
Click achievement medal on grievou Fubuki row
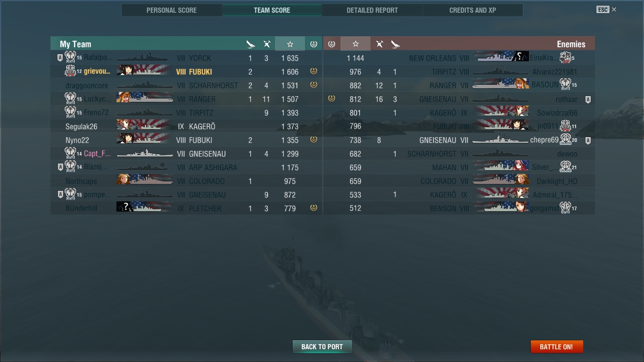[x=314, y=71]
